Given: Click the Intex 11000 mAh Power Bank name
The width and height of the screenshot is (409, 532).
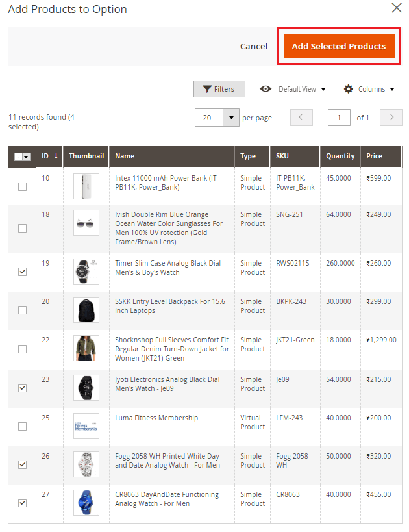Looking at the screenshot, I should 167,183.
